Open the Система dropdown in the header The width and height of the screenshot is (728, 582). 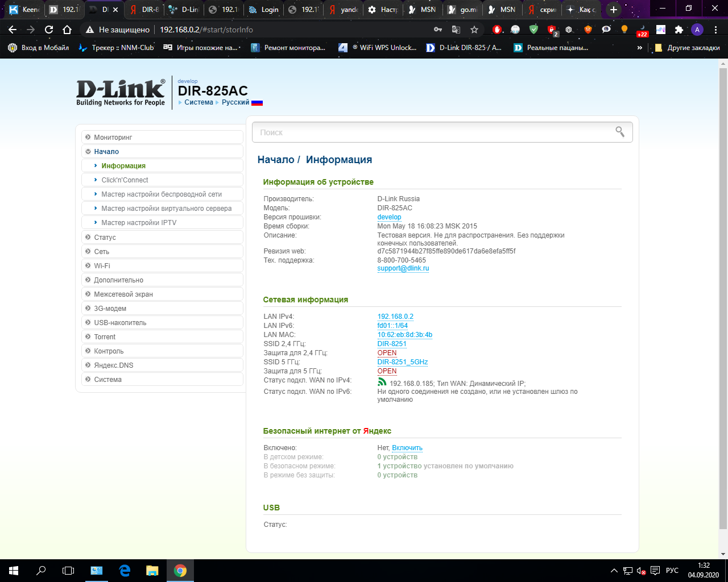point(198,102)
